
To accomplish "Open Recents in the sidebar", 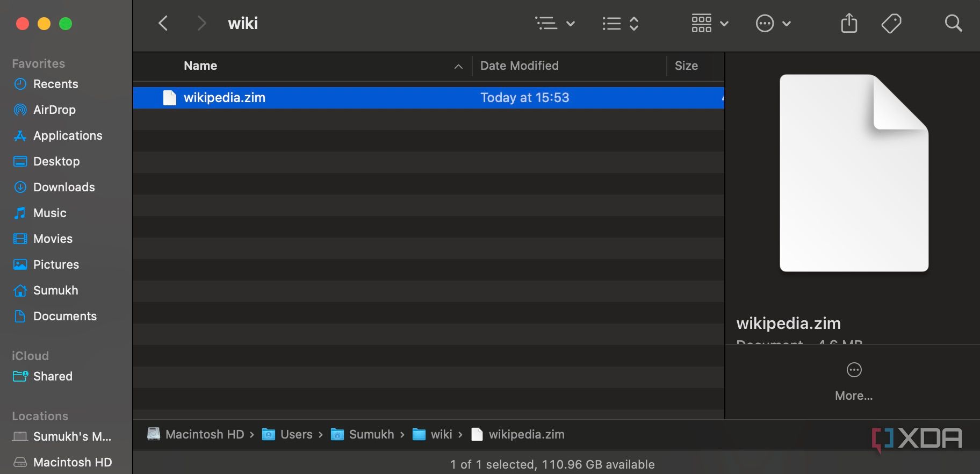I will tap(56, 84).
